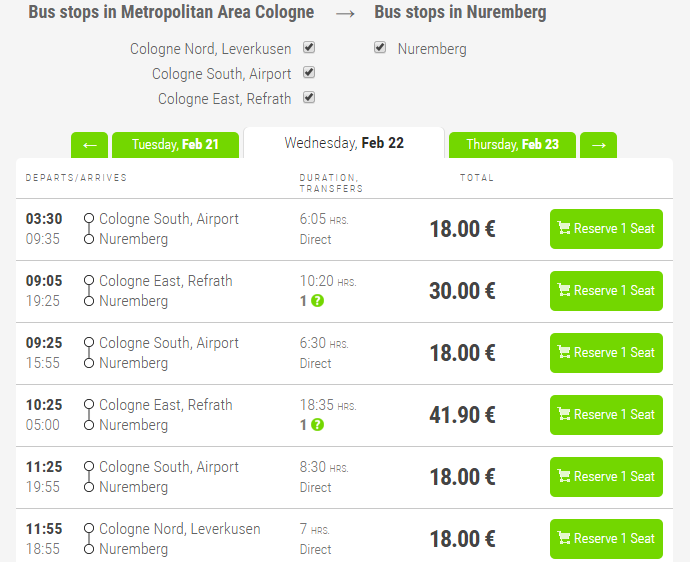
Task: Reserve 1 seat on the 03:30 departure
Action: 606,229
